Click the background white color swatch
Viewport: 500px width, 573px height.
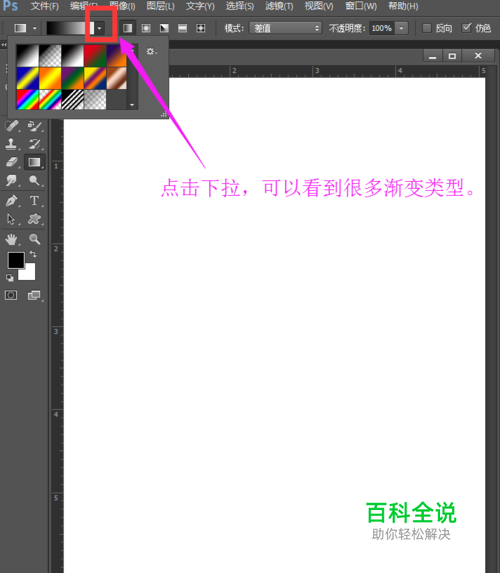(x=29, y=274)
